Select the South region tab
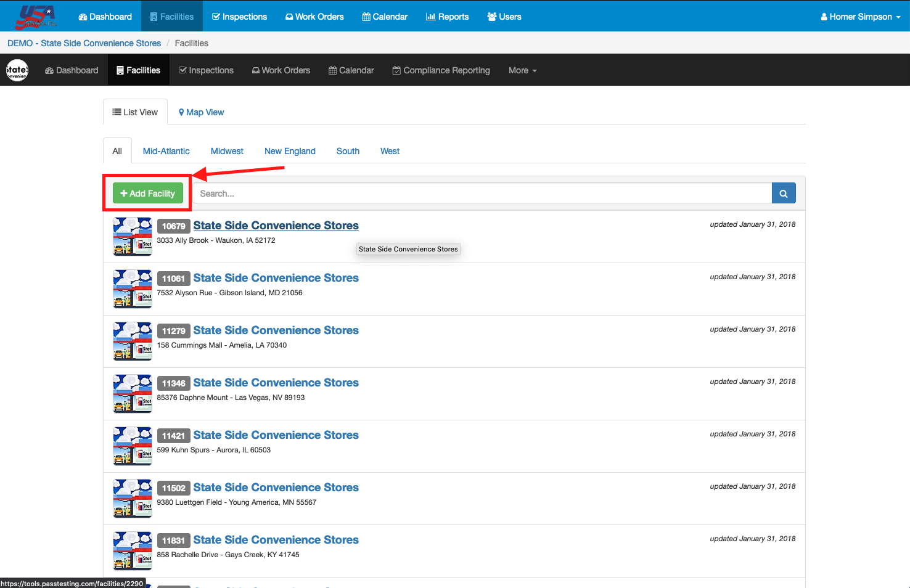910x588 pixels. 348,151
